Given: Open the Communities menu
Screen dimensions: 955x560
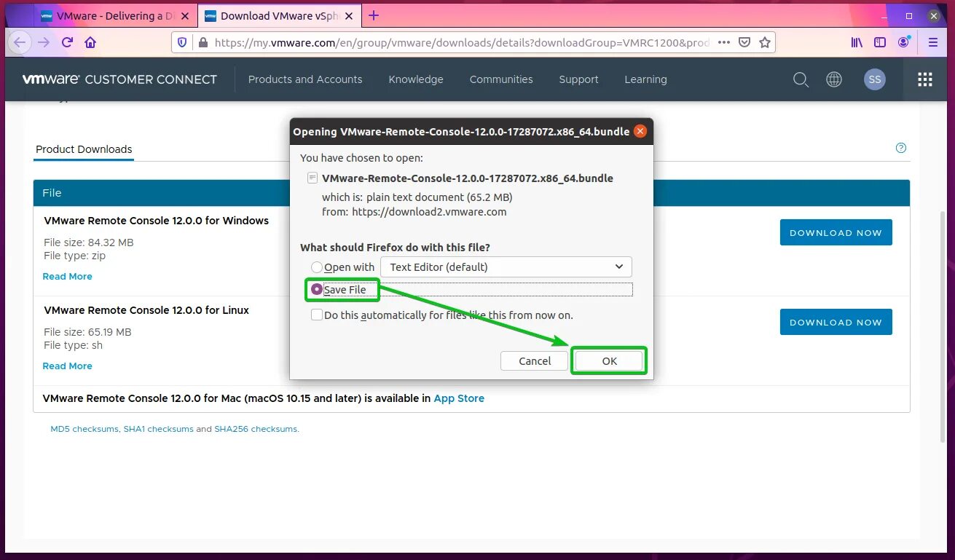Looking at the screenshot, I should pyautogui.click(x=501, y=79).
